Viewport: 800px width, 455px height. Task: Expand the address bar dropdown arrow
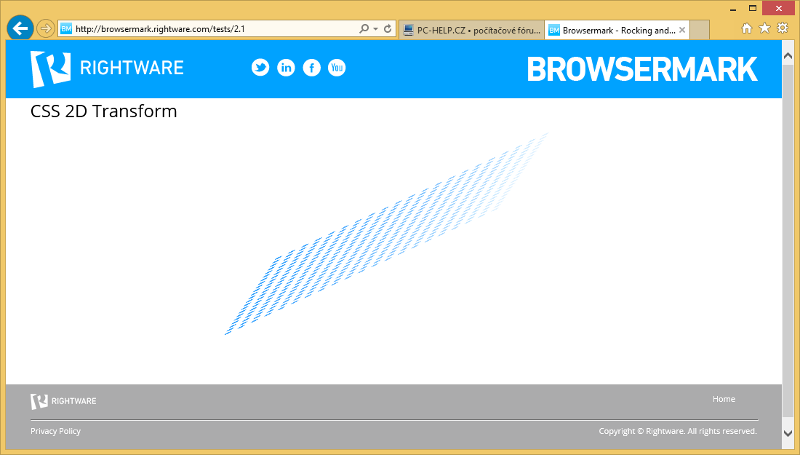[x=376, y=29]
